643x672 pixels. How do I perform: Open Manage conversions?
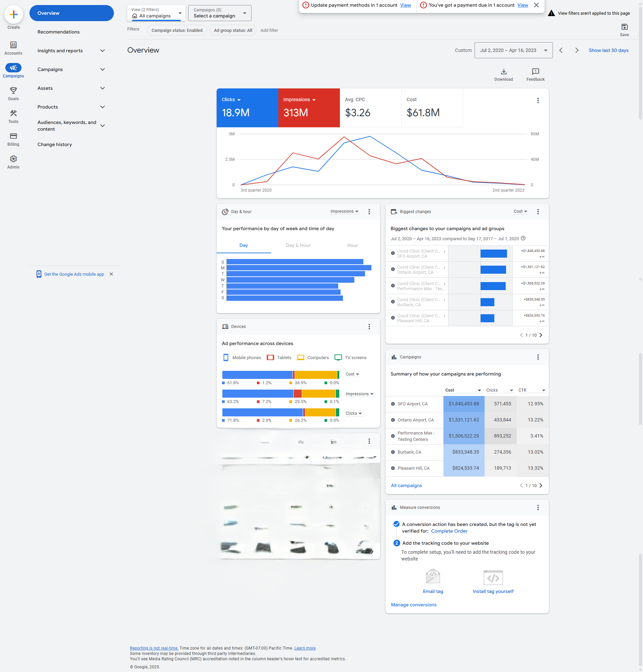click(x=413, y=604)
